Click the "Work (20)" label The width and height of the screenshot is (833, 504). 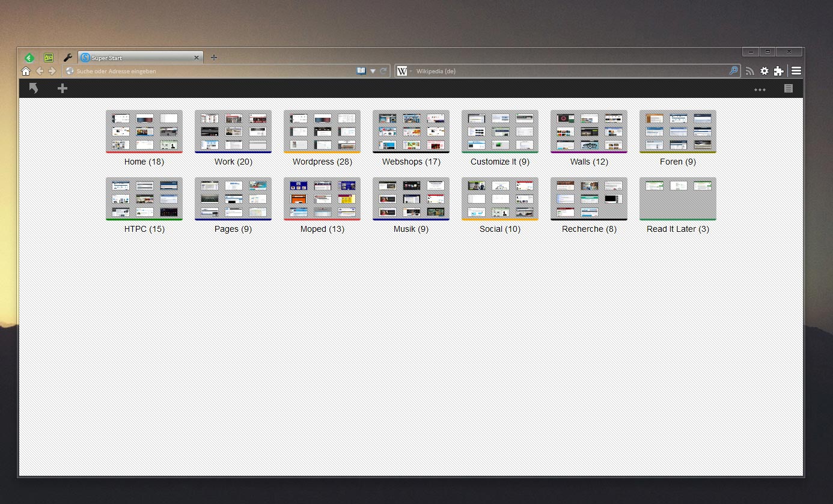coord(233,162)
